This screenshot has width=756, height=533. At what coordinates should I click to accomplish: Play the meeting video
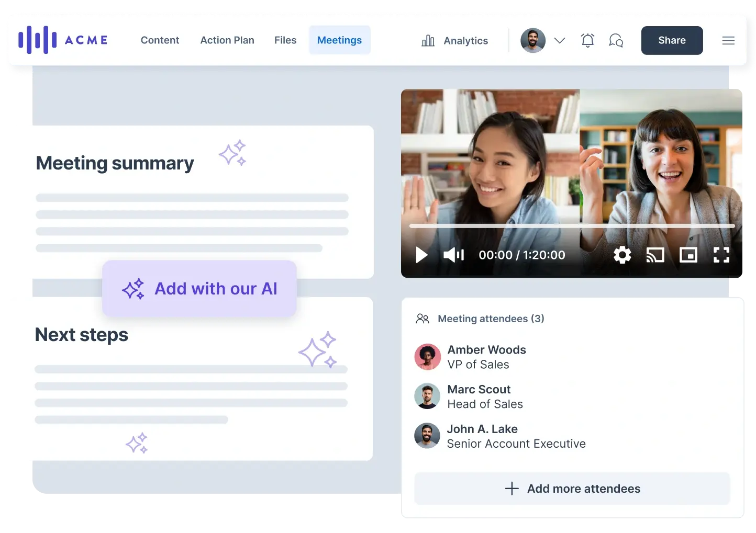coord(421,255)
